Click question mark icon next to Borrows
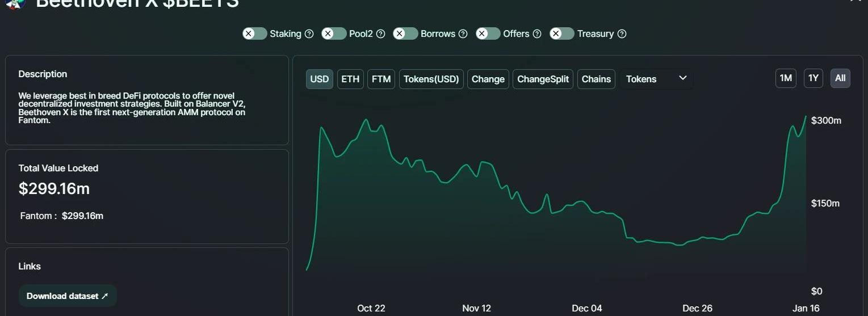The width and height of the screenshot is (868, 316). point(463,34)
